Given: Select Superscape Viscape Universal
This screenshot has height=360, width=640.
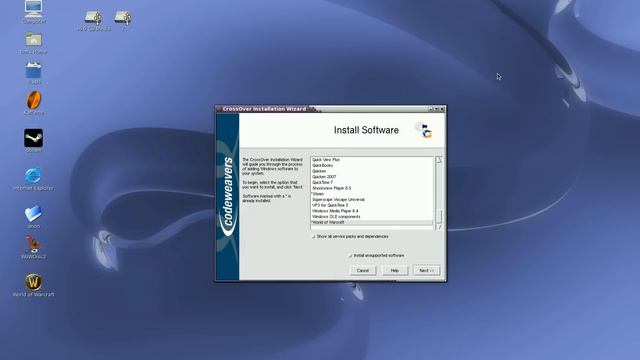Looking at the screenshot, I should (371, 200).
